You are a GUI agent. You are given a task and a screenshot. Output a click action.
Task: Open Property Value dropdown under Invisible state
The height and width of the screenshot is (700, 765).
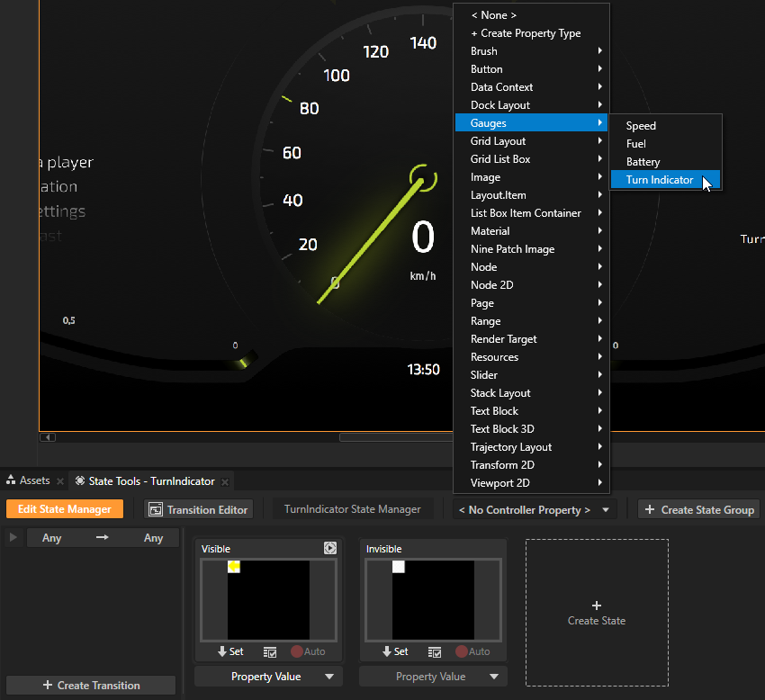pyautogui.click(x=433, y=677)
